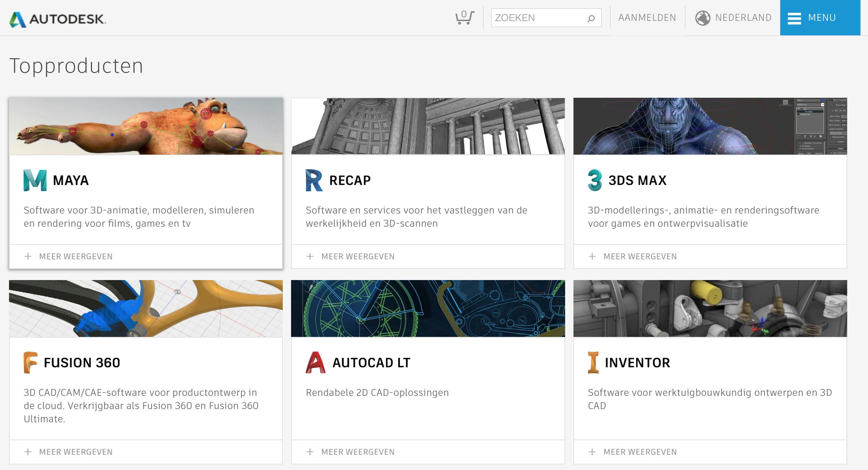
Task: Click the 3ds Max product icon
Action: pos(595,180)
